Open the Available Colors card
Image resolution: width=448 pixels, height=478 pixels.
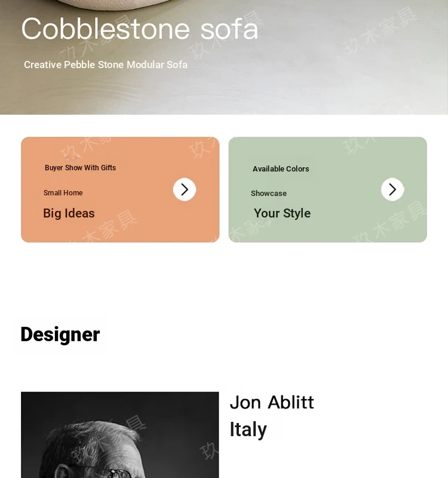(x=327, y=189)
